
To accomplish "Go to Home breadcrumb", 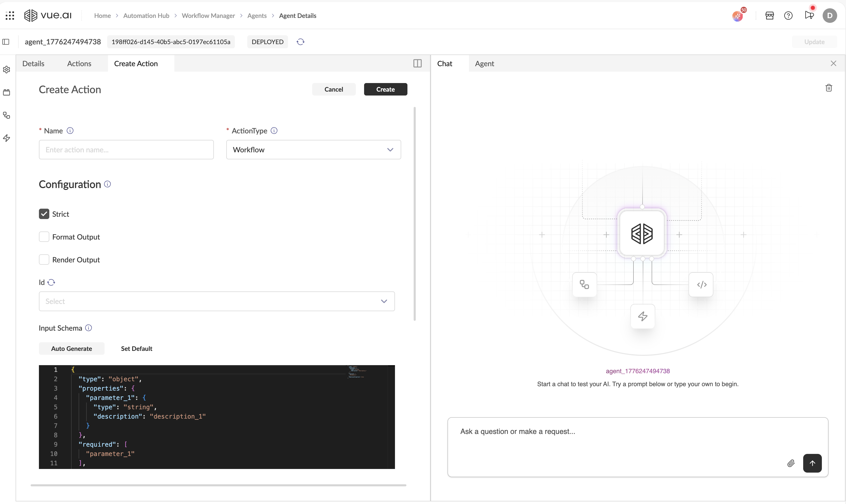I will (102, 15).
